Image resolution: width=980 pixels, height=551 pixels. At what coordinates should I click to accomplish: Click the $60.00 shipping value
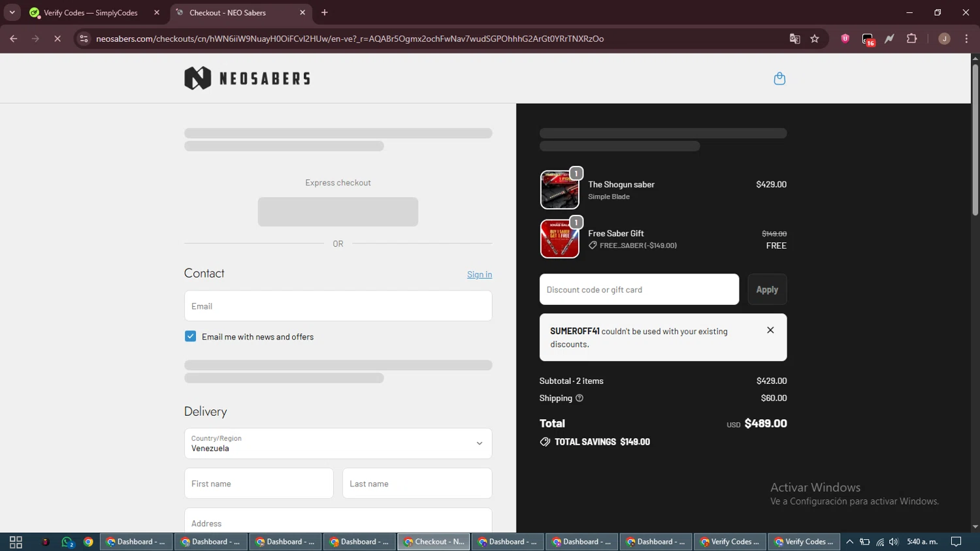coord(774,398)
